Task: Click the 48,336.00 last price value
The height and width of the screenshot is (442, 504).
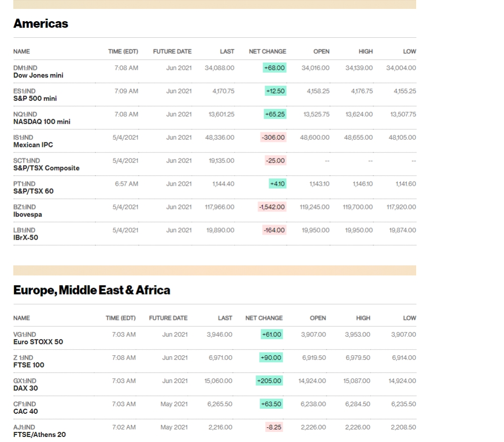Action: (x=220, y=137)
